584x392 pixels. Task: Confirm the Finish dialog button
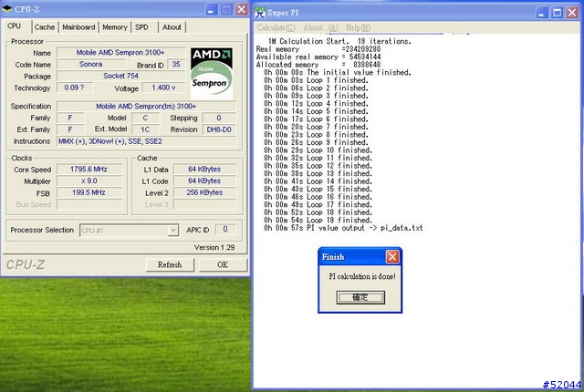tap(360, 297)
